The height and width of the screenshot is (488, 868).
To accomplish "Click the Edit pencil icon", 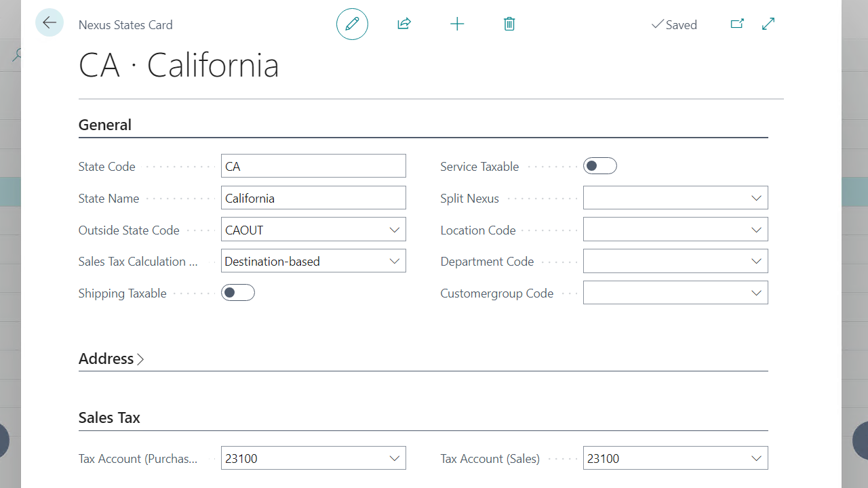I will point(352,24).
